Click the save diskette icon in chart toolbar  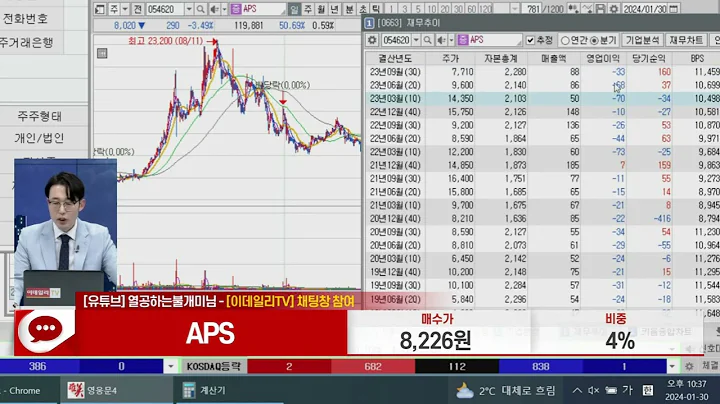600,9
